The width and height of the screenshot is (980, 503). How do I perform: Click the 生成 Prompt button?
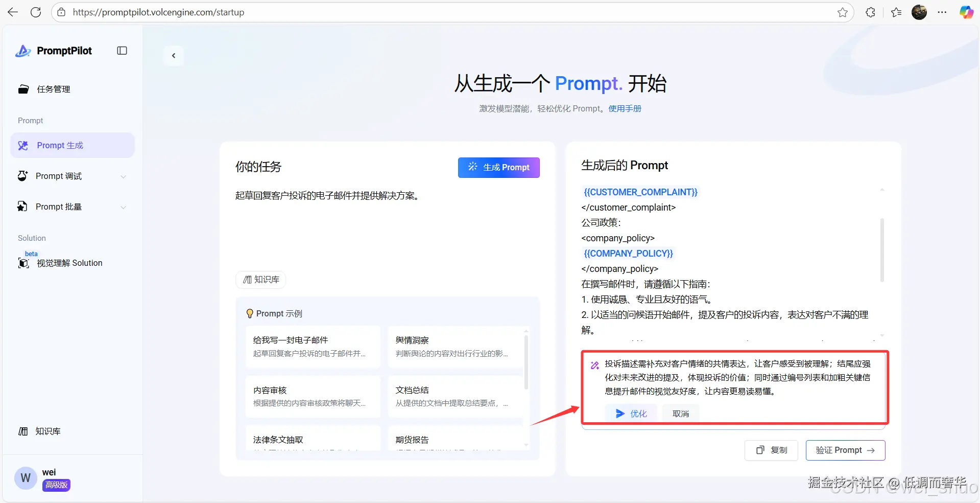pyautogui.click(x=498, y=167)
